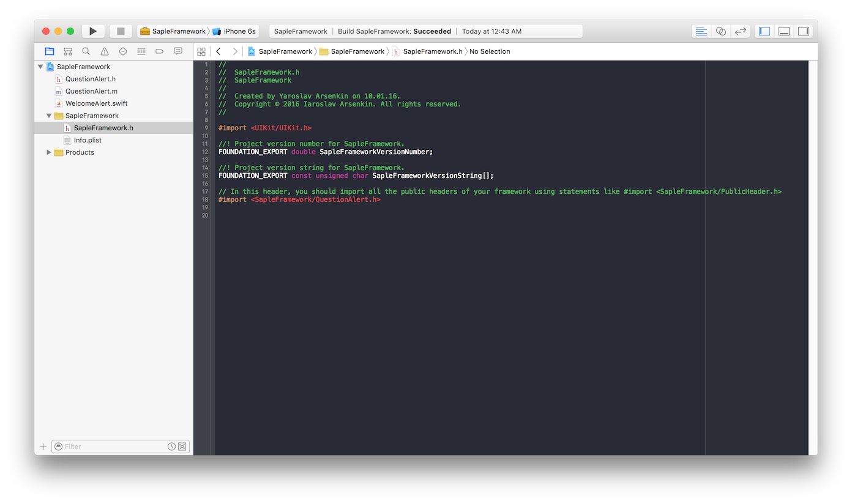Select the Products folder row
This screenshot has width=852, height=504.
(114, 152)
